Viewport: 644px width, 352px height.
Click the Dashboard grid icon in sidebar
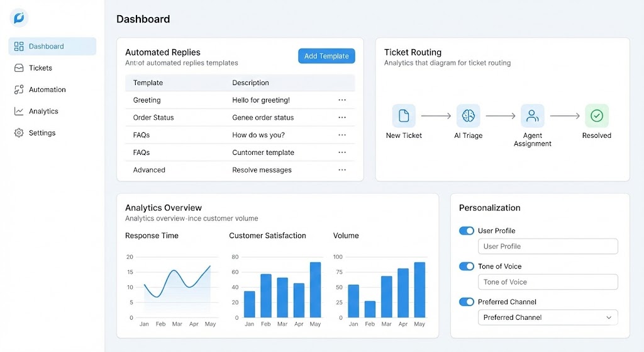(19, 47)
